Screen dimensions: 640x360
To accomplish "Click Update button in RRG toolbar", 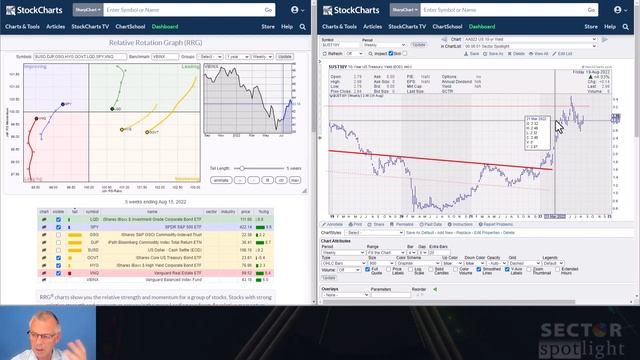I will coord(284,57).
